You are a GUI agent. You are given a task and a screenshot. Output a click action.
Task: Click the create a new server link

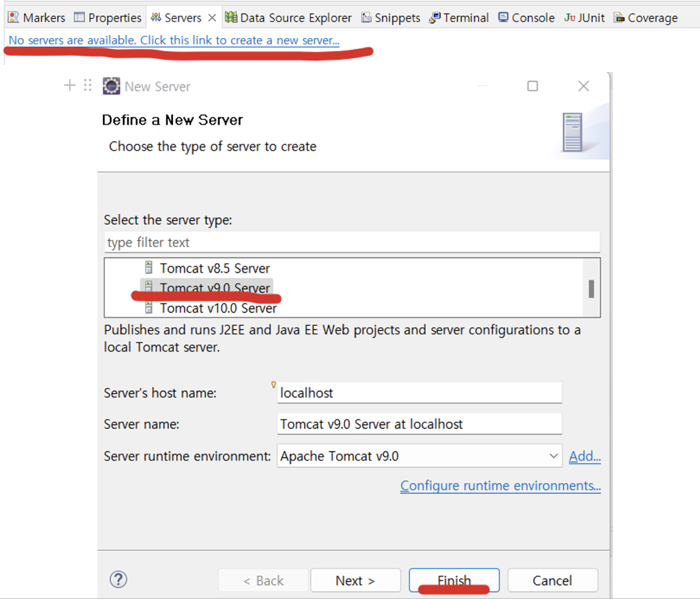[174, 40]
